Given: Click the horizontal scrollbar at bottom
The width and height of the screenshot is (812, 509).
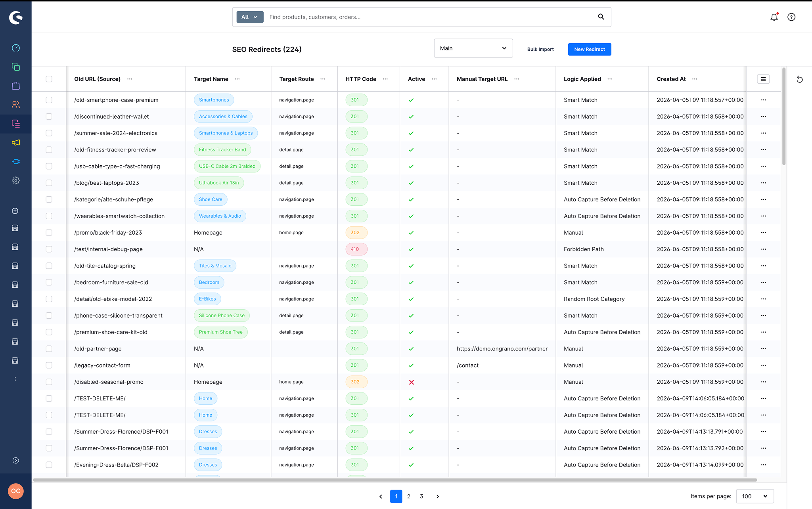Looking at the screenshot, I should tap(395, 480).
